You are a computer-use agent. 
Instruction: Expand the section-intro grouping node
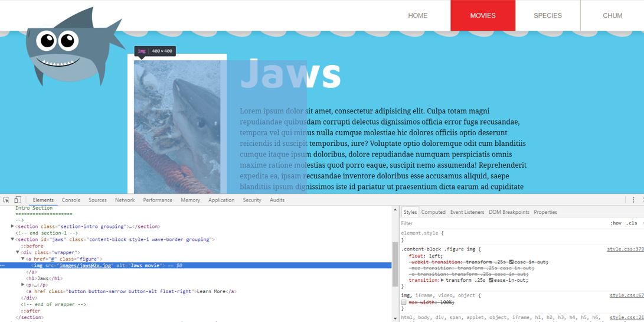12,226
